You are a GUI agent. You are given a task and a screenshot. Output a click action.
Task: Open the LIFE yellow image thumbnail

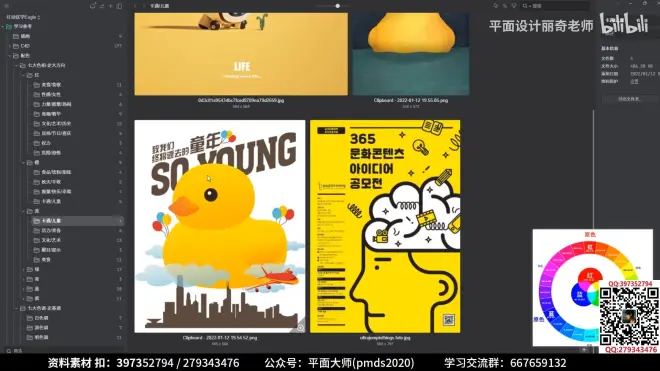241,54
